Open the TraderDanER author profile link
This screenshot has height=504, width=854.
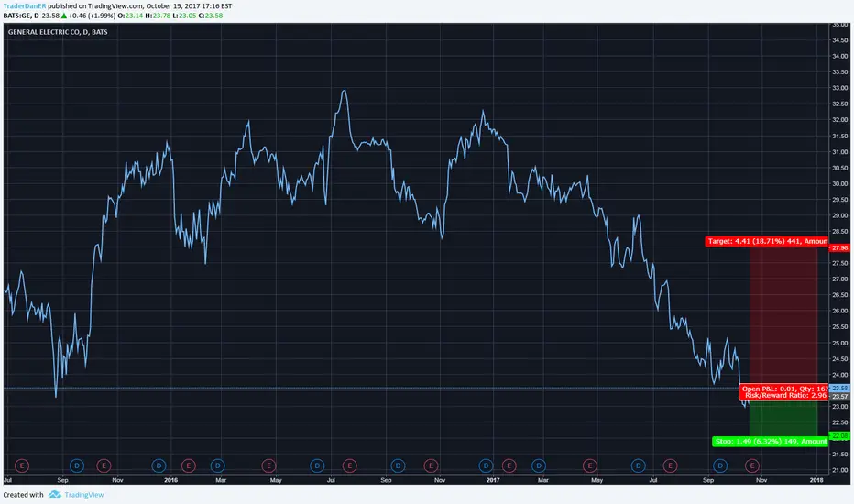click(25, 6)
